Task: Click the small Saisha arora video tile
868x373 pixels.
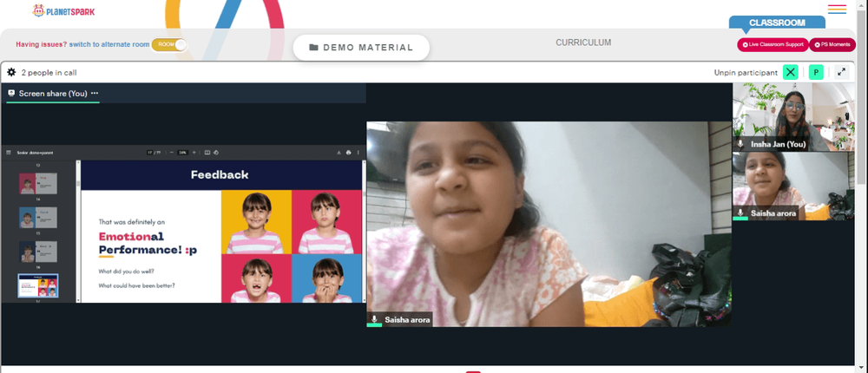Action: click(793, 186)
